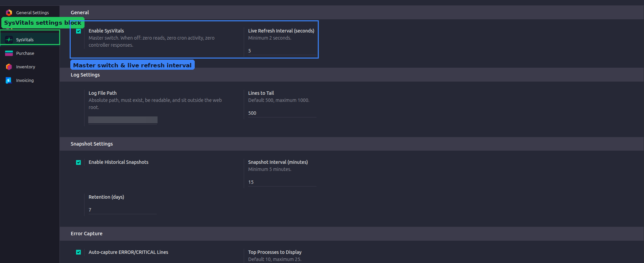Click the Enable SysVitals label
Viewport: 644px width, 263px height.
coord(106,31)
